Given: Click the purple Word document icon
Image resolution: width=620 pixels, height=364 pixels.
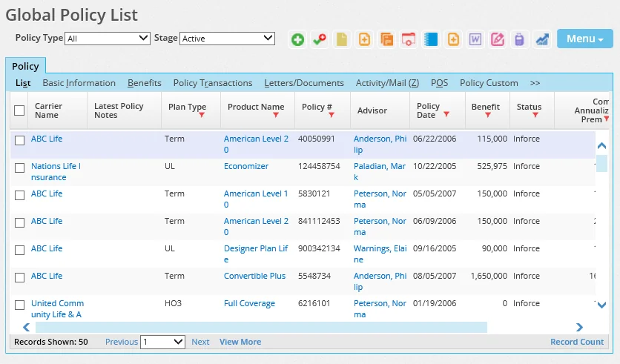Looking at the screenshot, I should coord(475,39).
